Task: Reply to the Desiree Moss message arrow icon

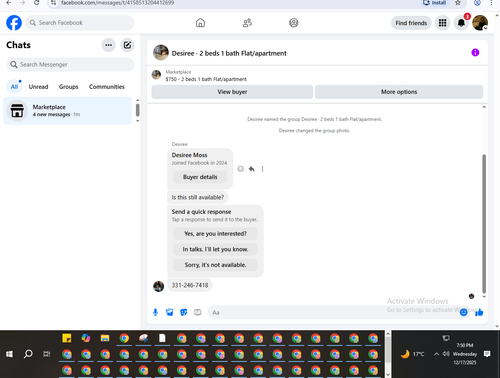Action: (252, 169)
